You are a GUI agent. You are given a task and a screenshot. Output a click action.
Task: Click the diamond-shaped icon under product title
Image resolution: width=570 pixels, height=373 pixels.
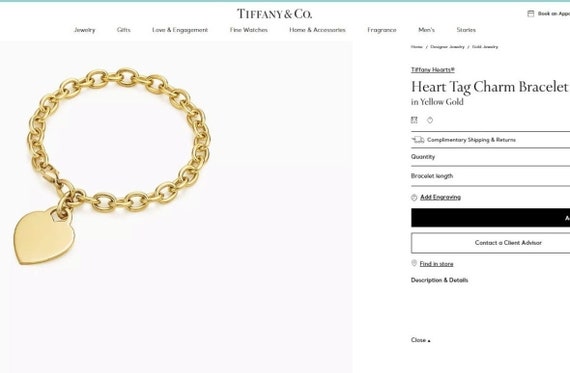[x=430, y=120]
